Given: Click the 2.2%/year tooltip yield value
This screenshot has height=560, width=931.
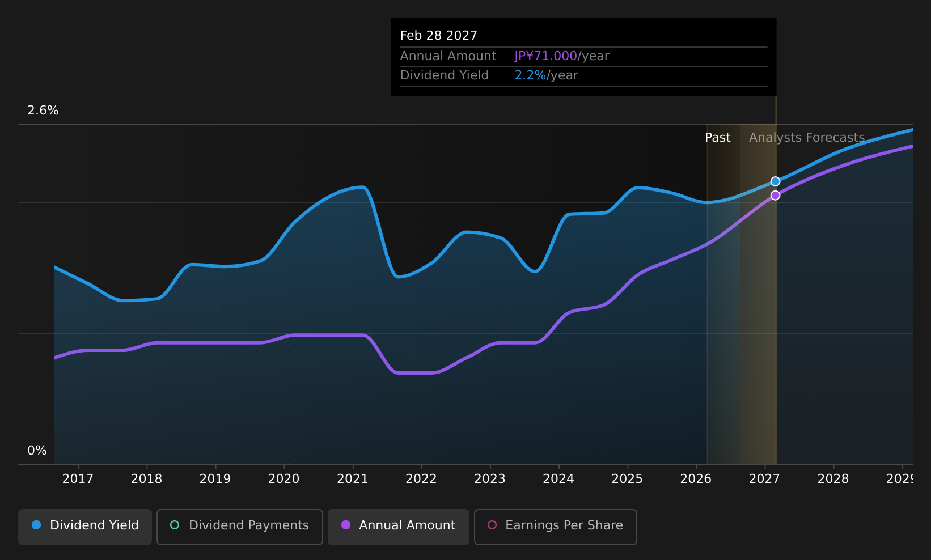Looking at the screenshot, I should 546,75.
